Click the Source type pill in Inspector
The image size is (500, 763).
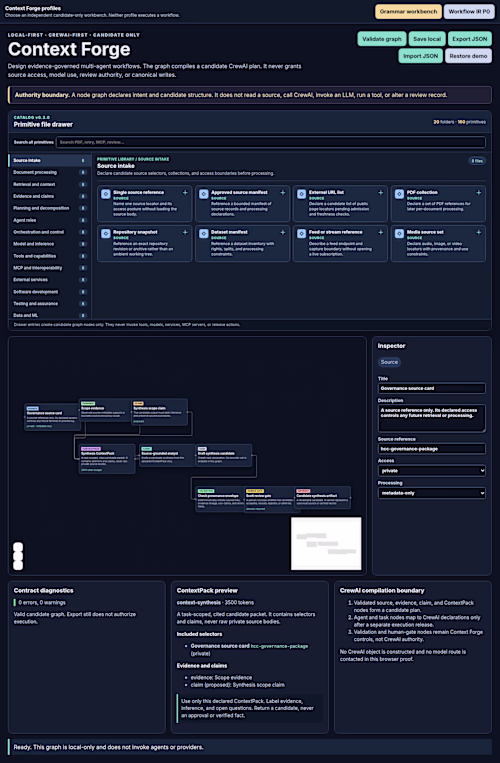[389, 362]
